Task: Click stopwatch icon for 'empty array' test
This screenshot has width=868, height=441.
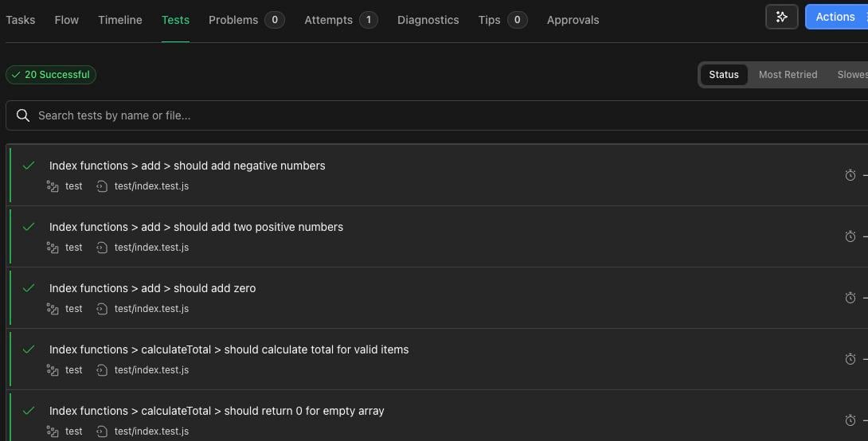Action: [x=850, y=421]
